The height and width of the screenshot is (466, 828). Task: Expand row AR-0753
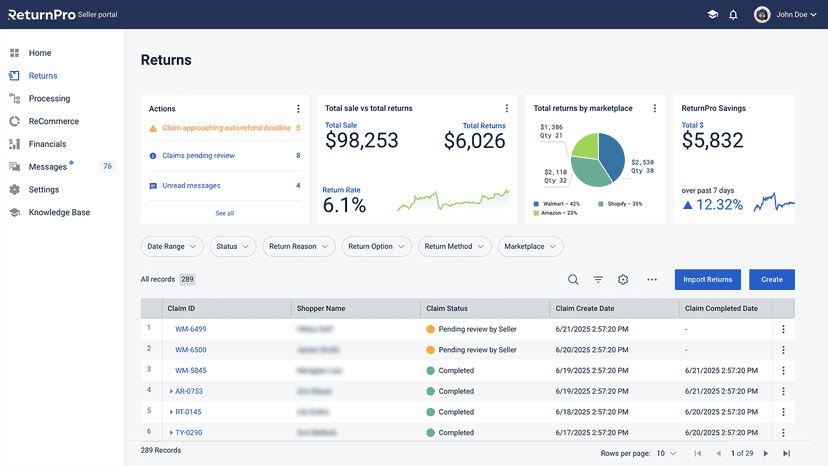pyautogui.click(x=171, y=391)
